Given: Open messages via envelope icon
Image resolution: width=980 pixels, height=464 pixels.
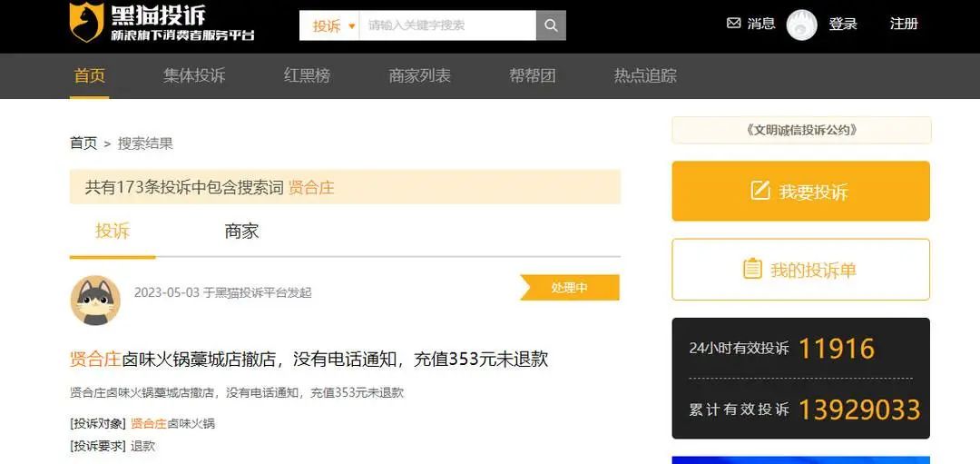Looking at the screenshot, I should click(734, 24).
